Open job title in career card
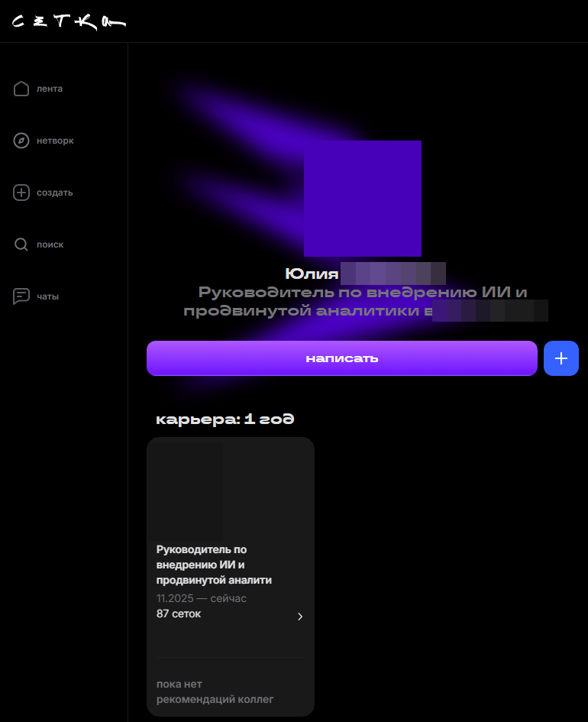This screenshot has width=588, height=722. (x=214, y=565)
